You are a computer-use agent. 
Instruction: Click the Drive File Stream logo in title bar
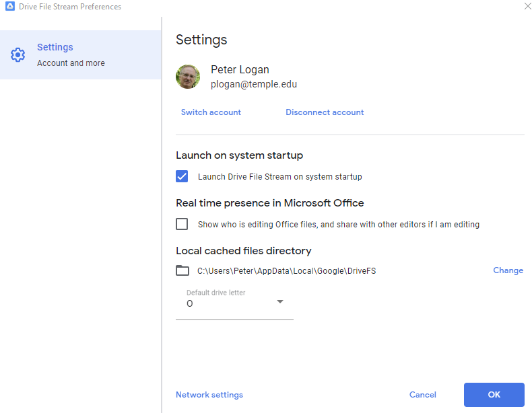9,7
